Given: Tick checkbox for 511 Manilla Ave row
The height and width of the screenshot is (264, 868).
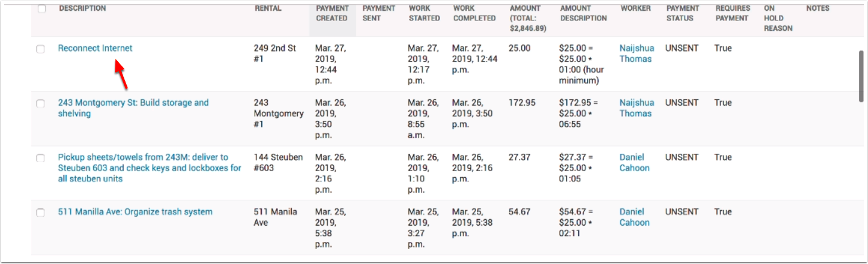Looking at the screenshot, I should [x=41, y=213].
